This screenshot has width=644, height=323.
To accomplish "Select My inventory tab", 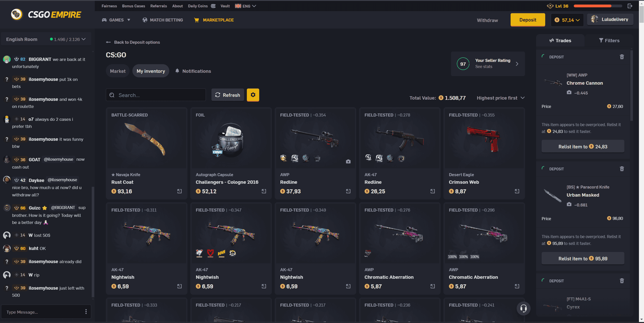I will click(151, 71).
